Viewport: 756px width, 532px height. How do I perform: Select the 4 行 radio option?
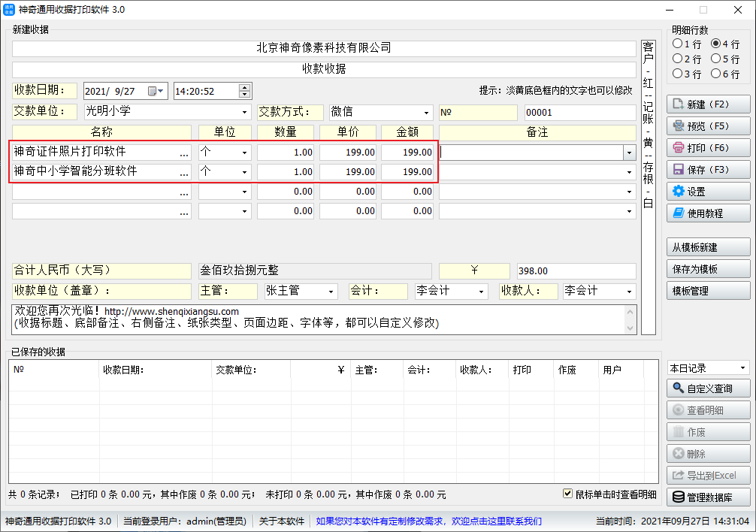coord(716,44)
